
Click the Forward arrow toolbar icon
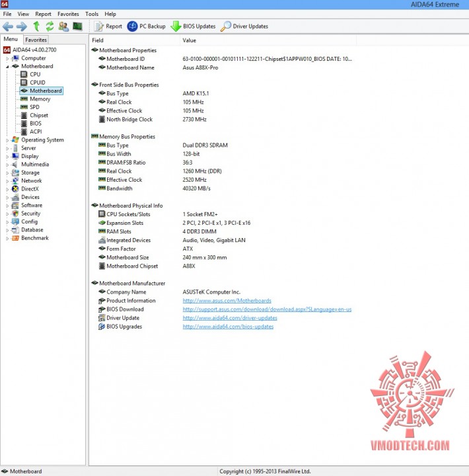click(x=21, y=26)
